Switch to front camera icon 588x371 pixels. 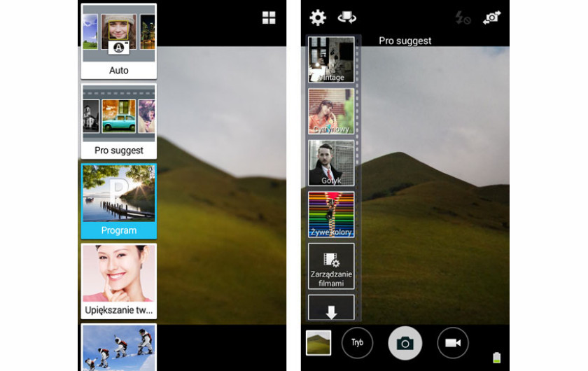pos(491,17)
